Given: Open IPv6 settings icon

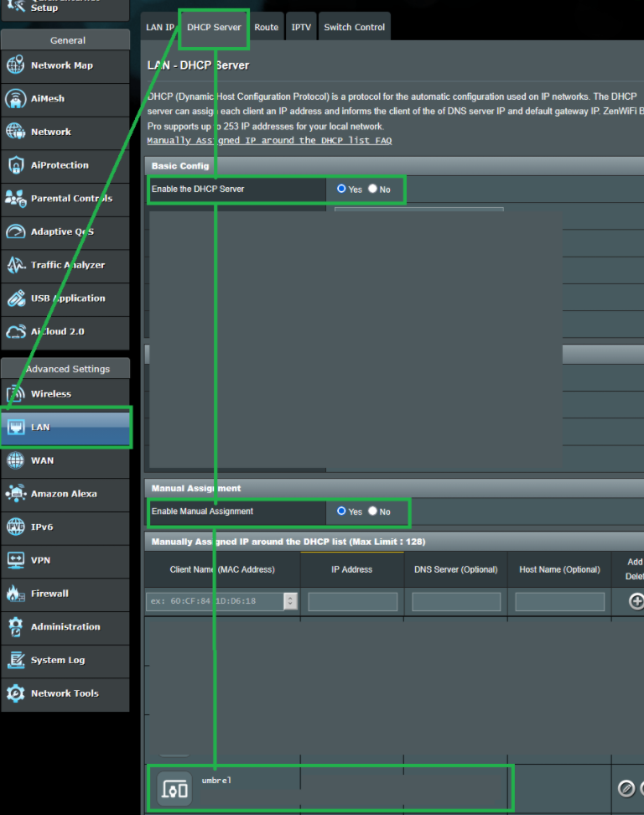Looking at the screenshot, I should tap(16, 527).
